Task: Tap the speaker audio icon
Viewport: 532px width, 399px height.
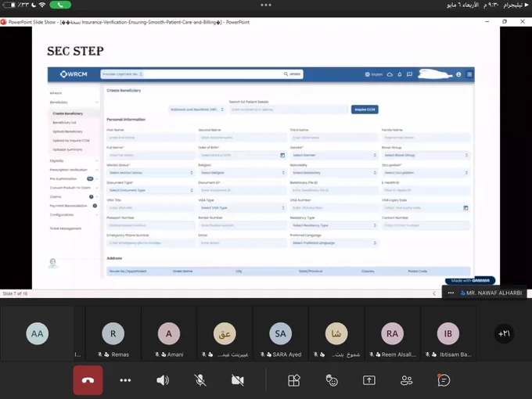Action: [x=163, y=380]
